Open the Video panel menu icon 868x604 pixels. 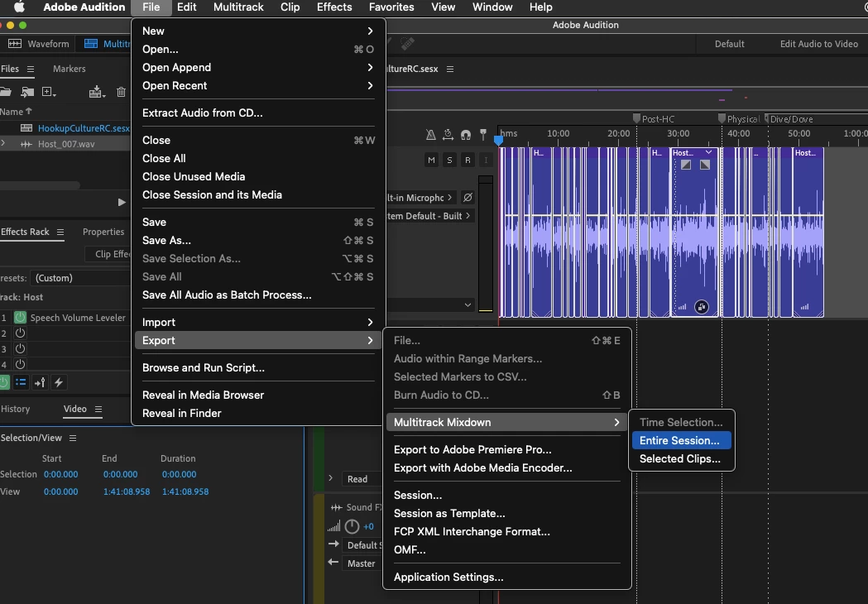pyautogui.click(x=98, y=409)
